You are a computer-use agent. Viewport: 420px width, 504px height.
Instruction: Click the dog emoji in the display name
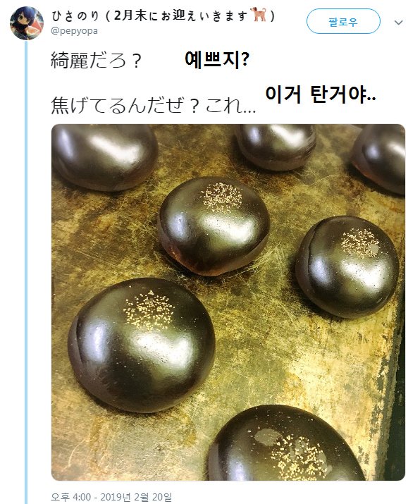pos(260,15)
